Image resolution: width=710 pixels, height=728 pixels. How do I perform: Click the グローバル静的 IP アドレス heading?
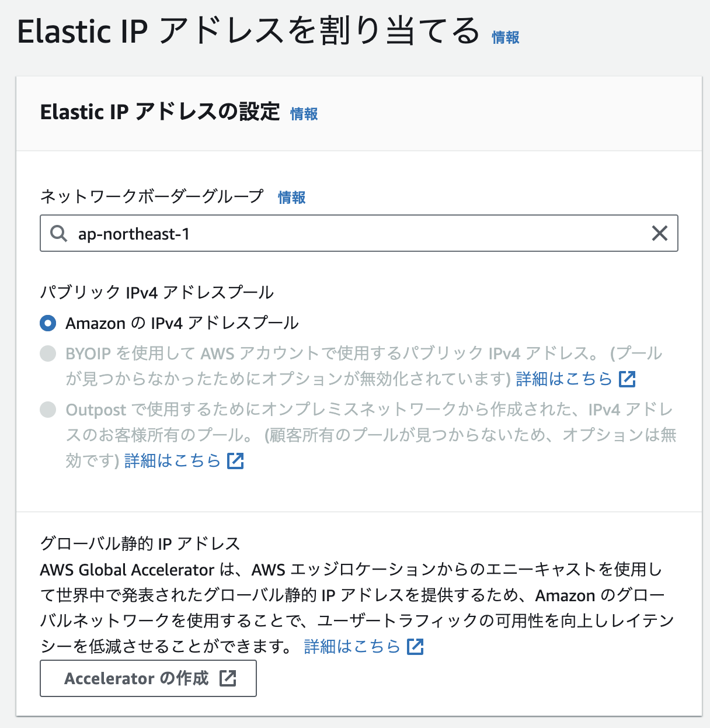click(140, 543)
